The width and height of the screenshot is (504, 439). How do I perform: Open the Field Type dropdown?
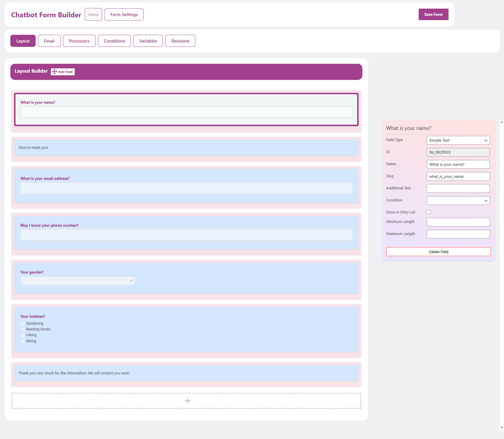coord(458,140)
